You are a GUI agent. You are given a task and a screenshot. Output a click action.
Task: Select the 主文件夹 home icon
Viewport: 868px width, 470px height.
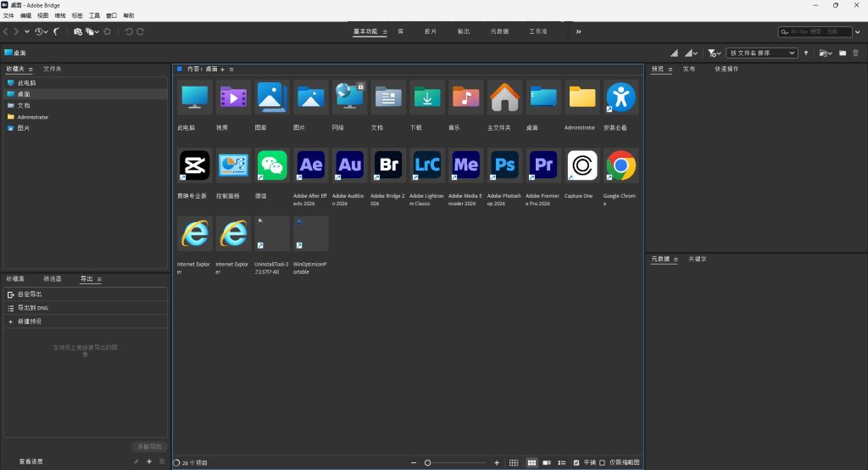click(x=505, y=98)
